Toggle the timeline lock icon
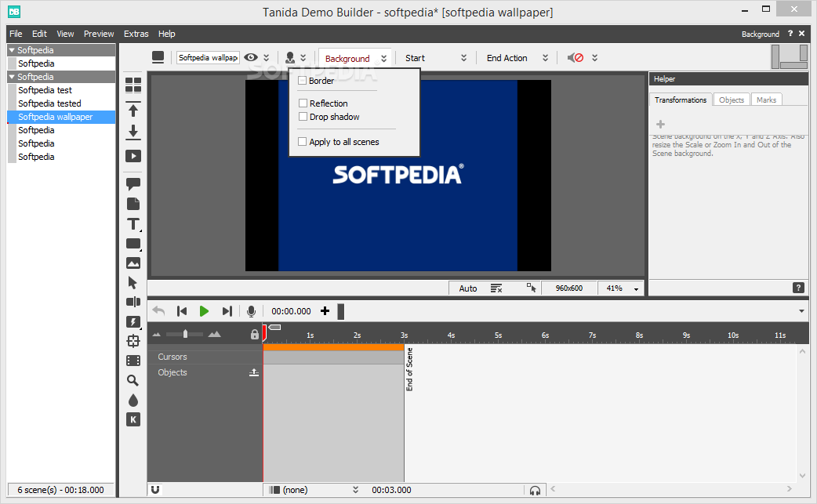Screen dimensions: 817x504 pos(254,334)
